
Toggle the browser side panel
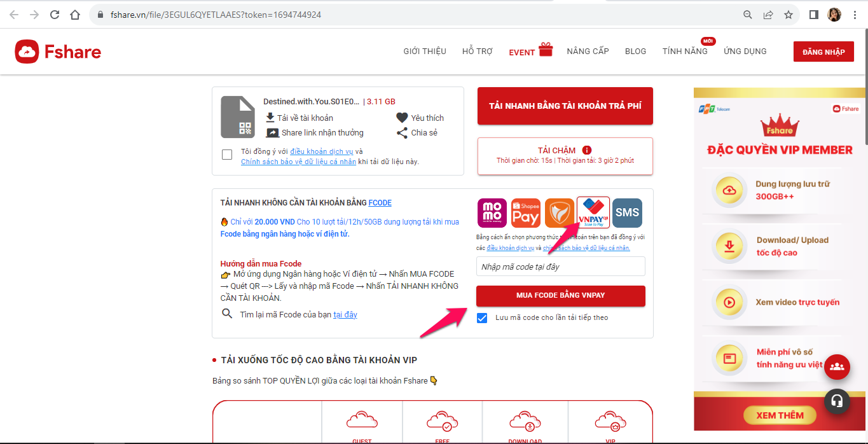814,15
